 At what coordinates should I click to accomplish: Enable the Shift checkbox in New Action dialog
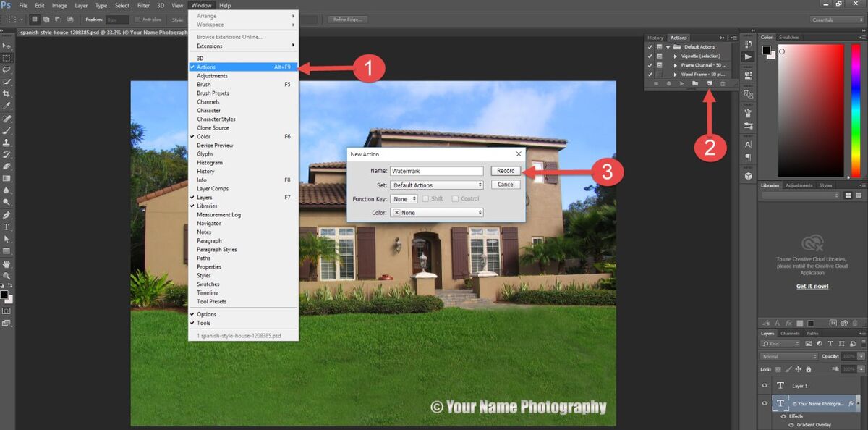426,198
